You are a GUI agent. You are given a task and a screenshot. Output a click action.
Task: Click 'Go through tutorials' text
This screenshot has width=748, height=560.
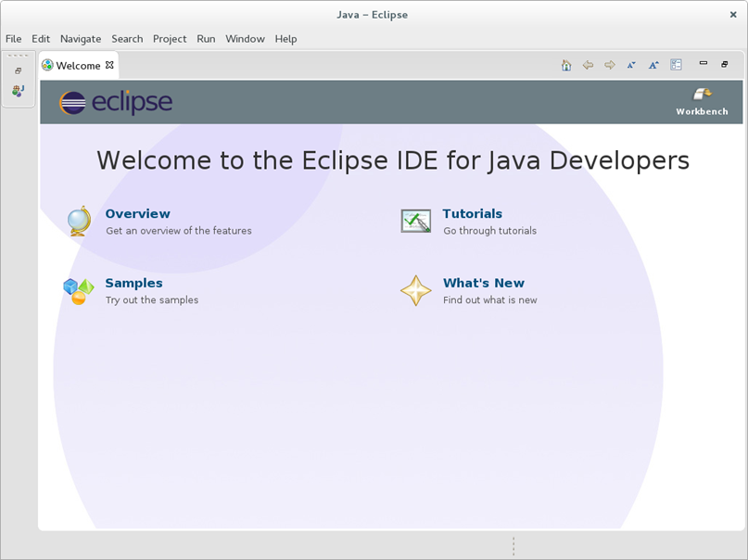490,231
